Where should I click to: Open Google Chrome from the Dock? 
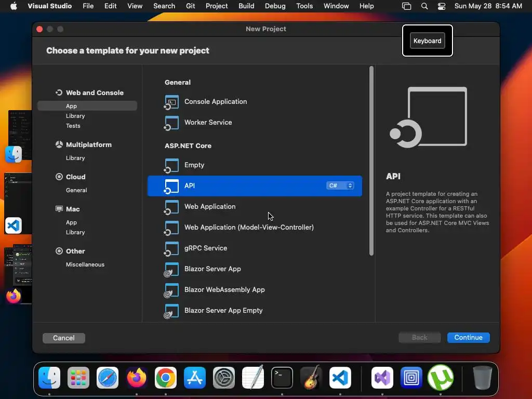[166, 378]
